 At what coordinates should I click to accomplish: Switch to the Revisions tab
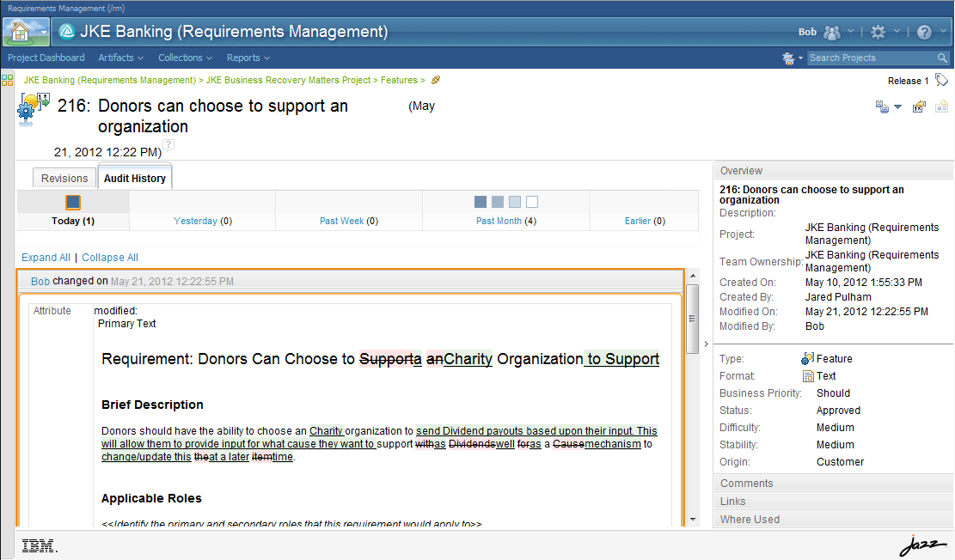click(x=64, y=179)
